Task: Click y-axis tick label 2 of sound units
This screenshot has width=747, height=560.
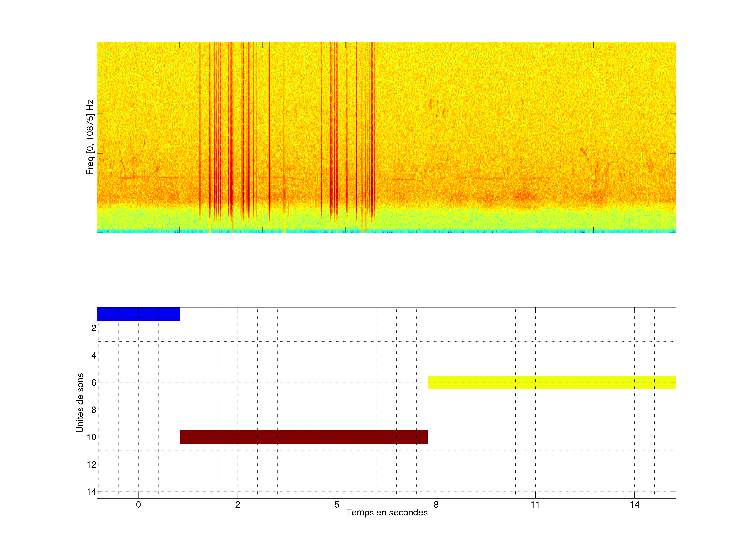Action: click(94, 328)
